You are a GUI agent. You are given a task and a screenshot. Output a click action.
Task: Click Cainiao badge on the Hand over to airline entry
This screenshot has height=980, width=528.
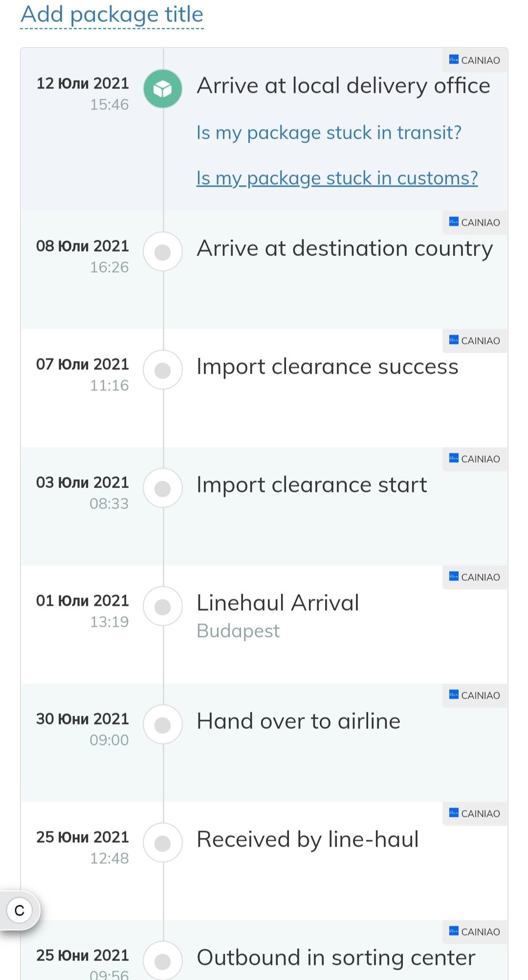coord(475,696)
